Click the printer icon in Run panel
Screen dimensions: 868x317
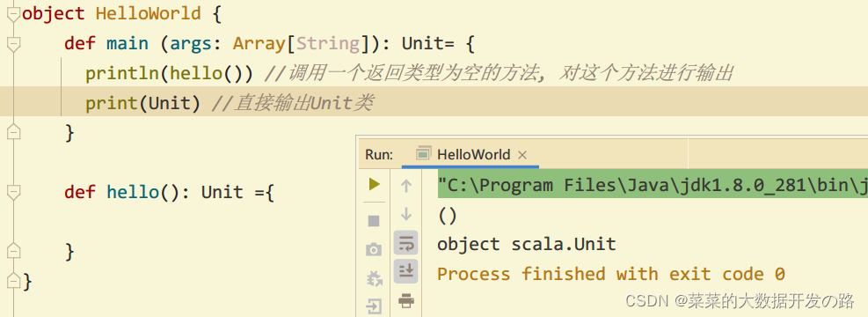(406, 301)
